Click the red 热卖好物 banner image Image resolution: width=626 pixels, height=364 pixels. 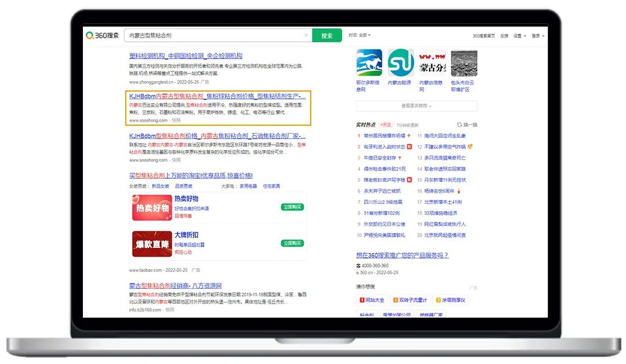pos(152,208)
